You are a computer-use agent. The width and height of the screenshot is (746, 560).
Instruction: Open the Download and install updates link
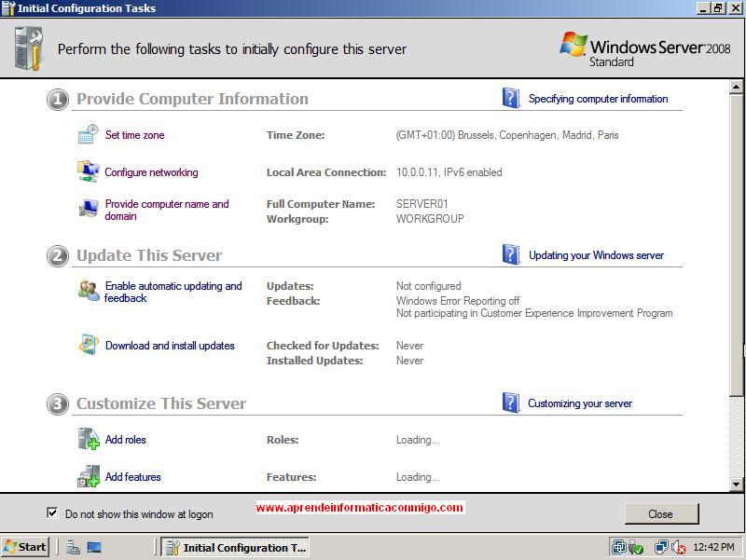(170, 346)
